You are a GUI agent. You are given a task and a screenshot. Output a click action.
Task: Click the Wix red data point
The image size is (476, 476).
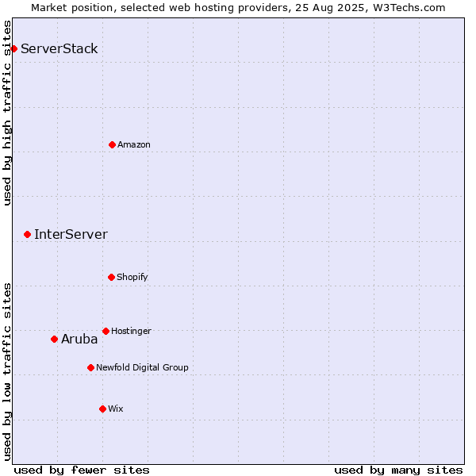(102, 409)
